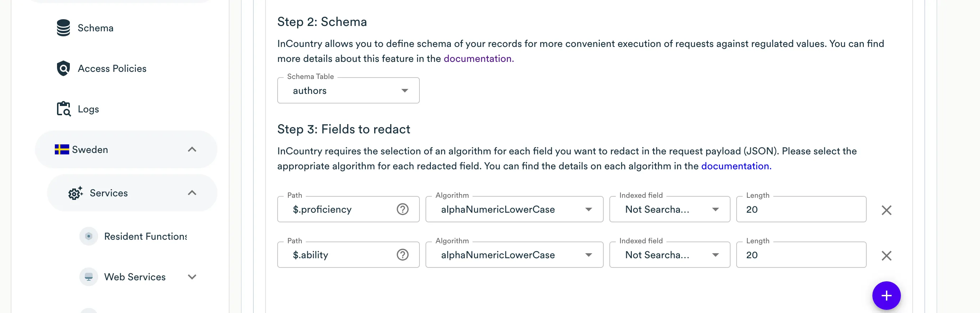Image resolution: width=980 pixels, height=313 pixels.
Task: Collapse the Sweden country section
Action: (x=192, y=150)
